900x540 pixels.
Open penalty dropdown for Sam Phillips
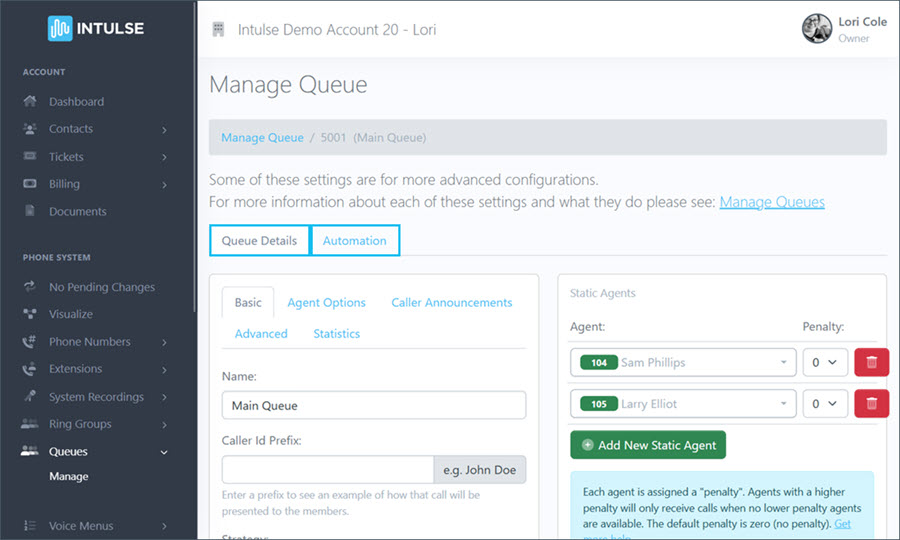click(x=825, y=362)
